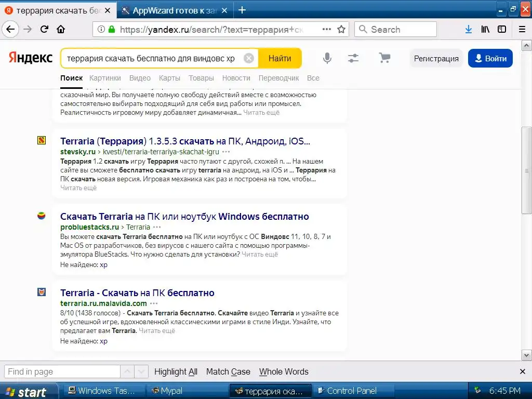Bookmark this page with the star icon
The height and width of the screenshot is (399, 532).
(341, 29)
